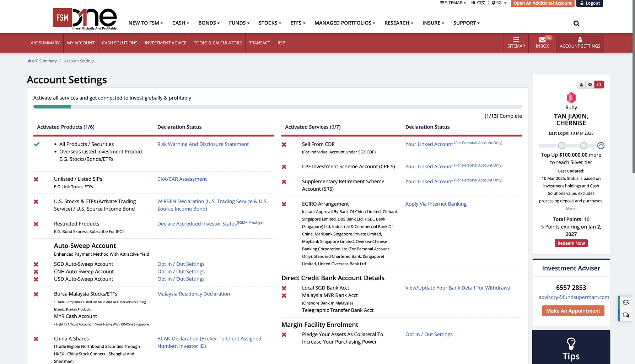Click Redeem Now button
The height and width of the screenshot is (364, 635).
571,243
